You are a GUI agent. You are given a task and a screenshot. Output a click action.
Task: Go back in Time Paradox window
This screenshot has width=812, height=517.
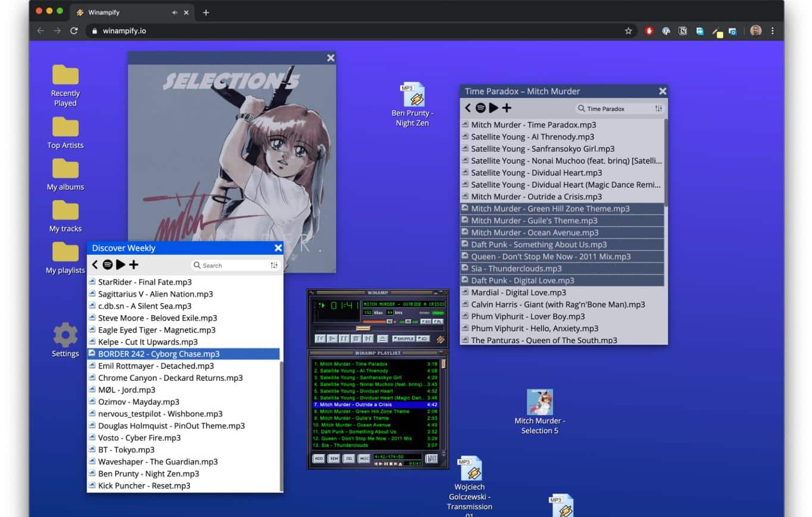(x=468, y=108)
